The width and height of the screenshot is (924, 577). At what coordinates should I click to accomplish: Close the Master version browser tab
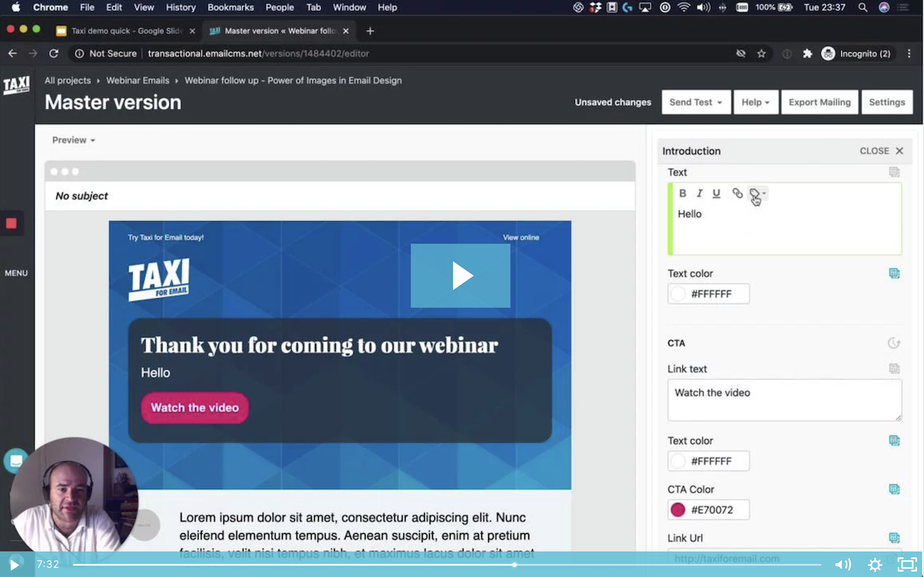346,31
